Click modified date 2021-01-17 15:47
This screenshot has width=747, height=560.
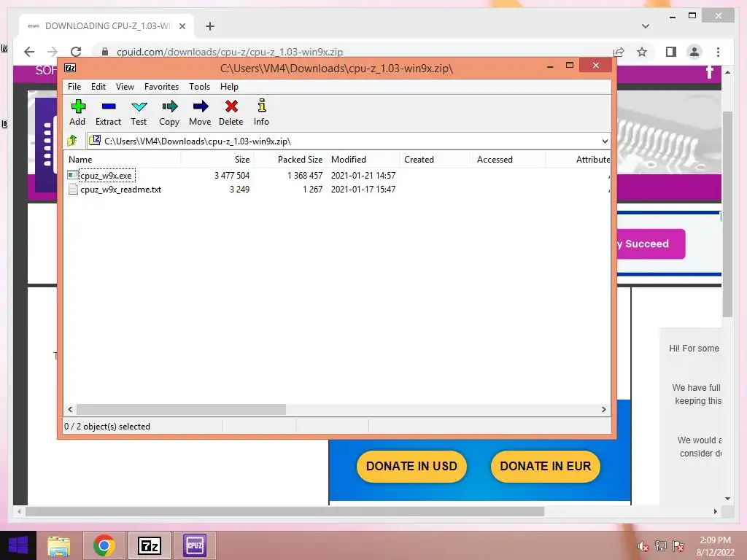tap(363, 189)
